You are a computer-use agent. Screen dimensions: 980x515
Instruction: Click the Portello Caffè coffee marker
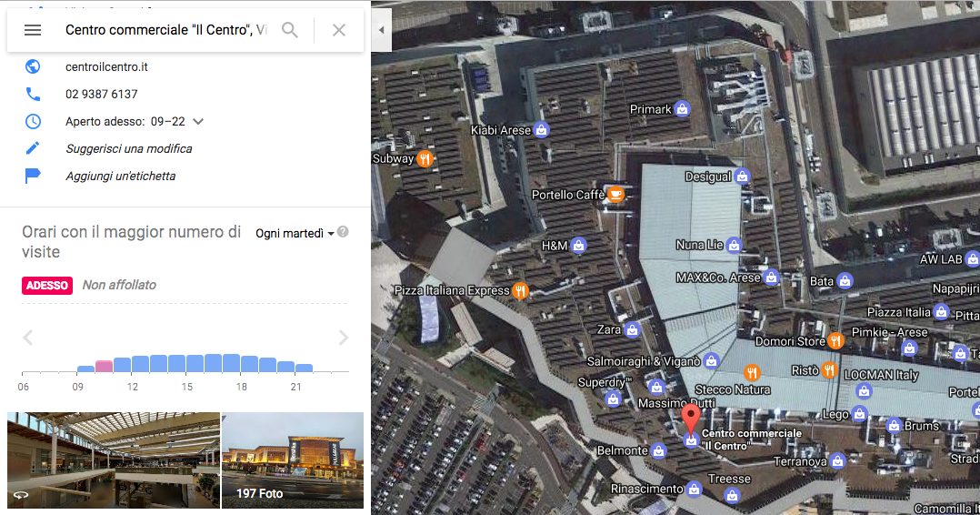(x=615, y=195)
